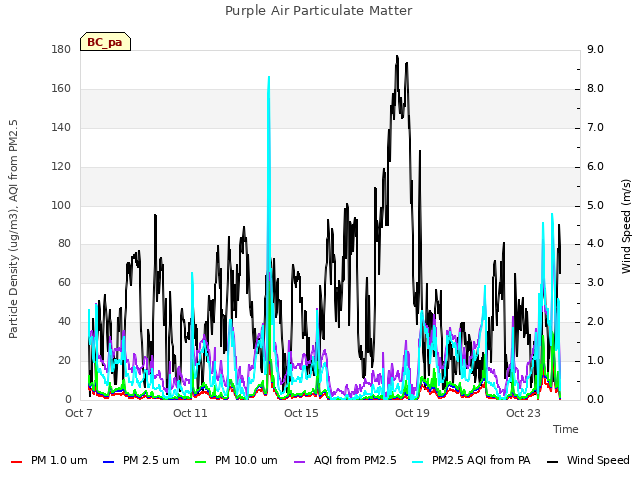Click the left axis value 80

click(64, 244)
